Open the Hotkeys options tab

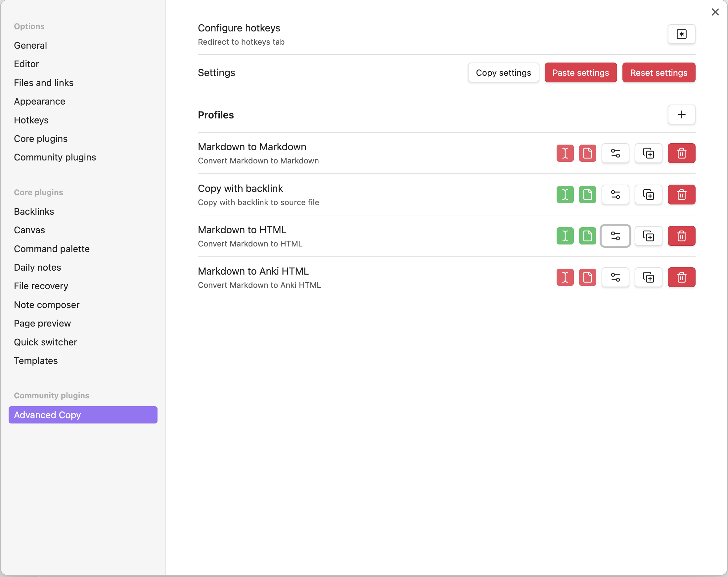pos(31,120)
